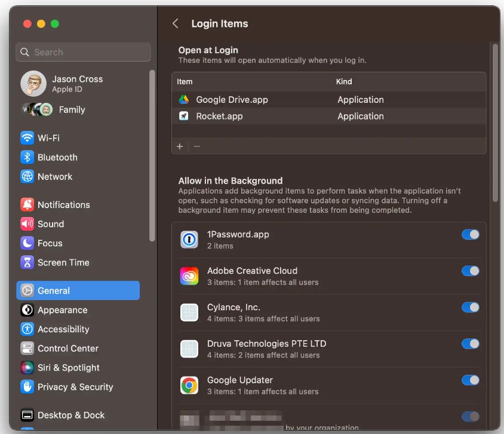Click the Adobe Creative Cloud icon
This screenshot has height=434, width=504.
click(x=189, y=276)
